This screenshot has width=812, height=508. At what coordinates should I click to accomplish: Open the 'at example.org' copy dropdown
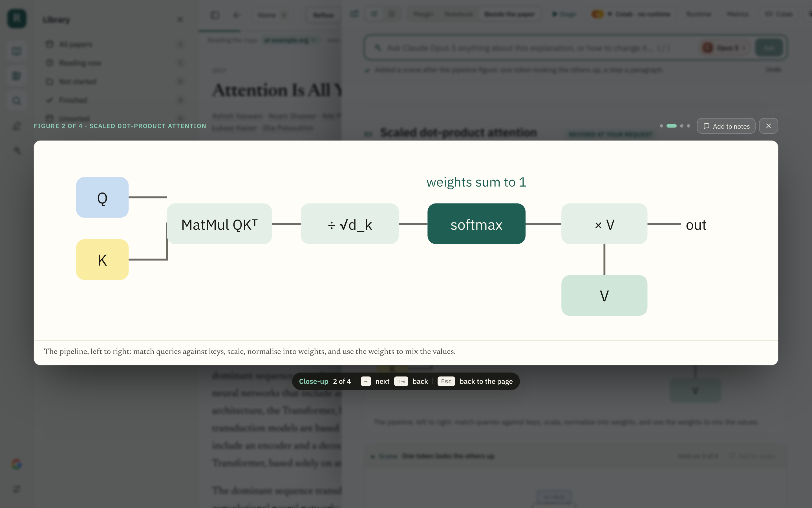290,40
